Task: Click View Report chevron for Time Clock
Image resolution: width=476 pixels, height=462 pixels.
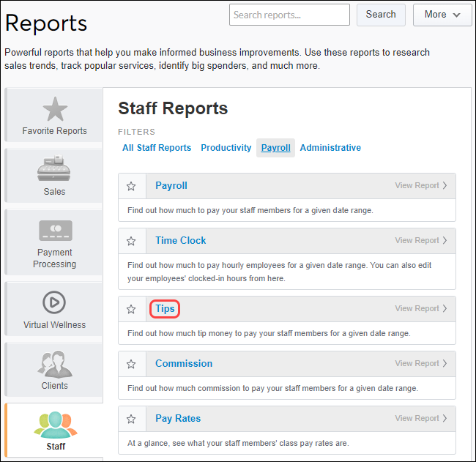Action: coord(445,240)
